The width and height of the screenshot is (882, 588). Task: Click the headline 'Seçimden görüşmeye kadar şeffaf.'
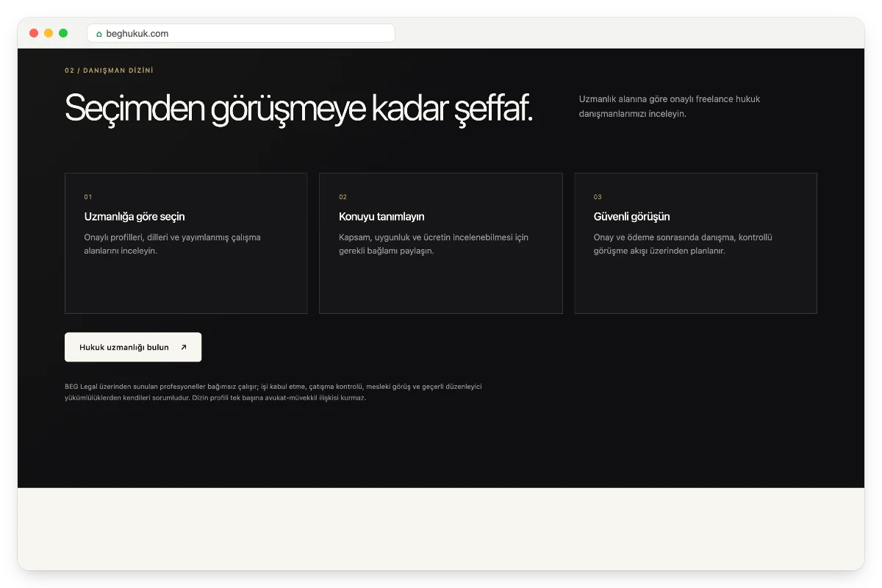coord(298,109)
